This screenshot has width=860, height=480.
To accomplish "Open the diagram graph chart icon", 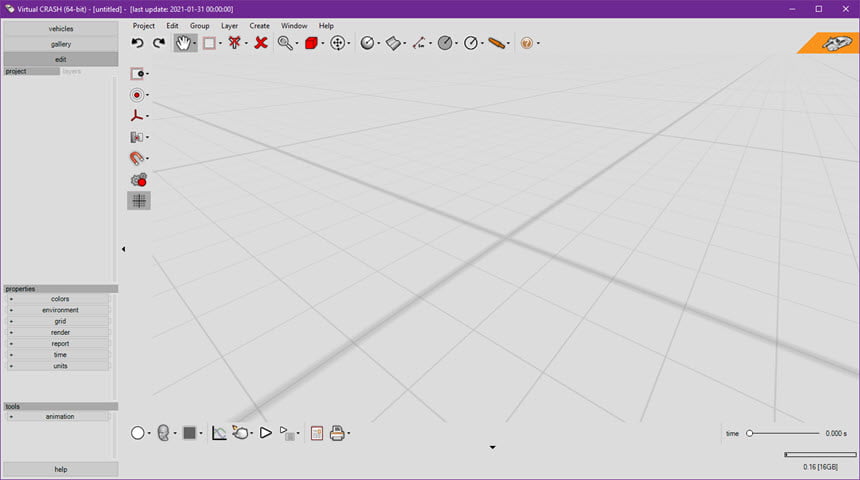I will pos(219,433).
